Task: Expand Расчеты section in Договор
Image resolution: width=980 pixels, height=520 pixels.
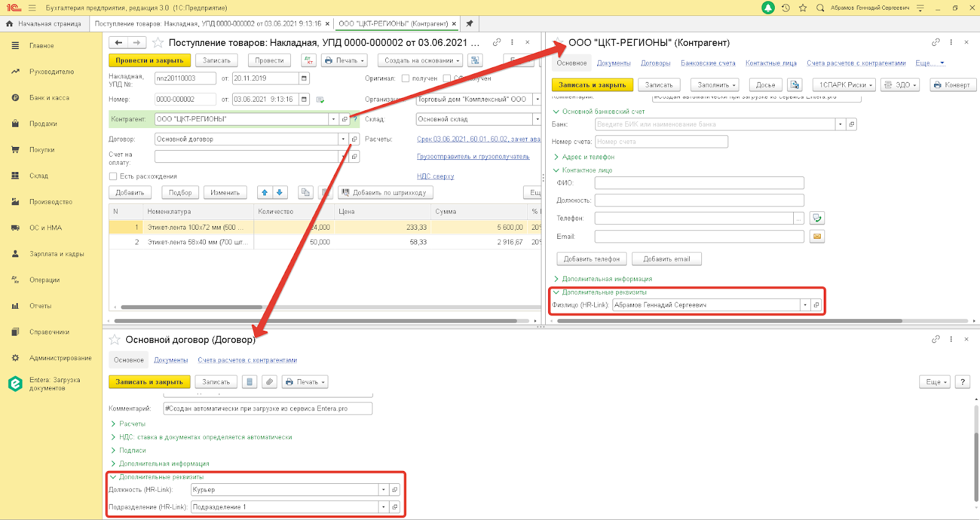Action: coord(113,424)
